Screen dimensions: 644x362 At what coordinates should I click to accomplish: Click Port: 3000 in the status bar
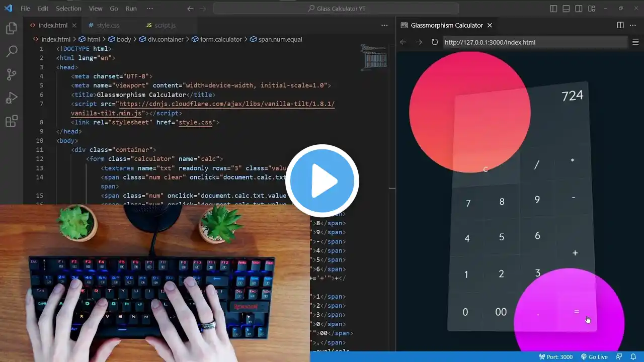click(555, 357)
